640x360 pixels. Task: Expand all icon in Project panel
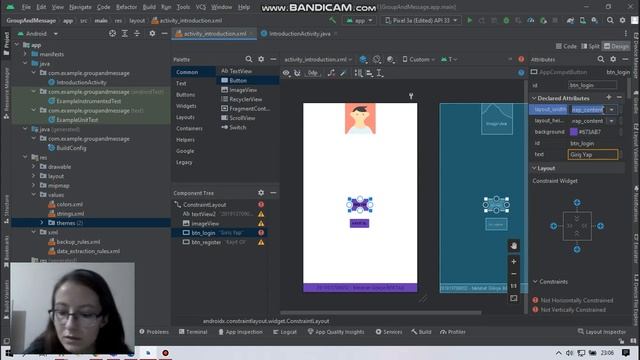click(125, 33)
